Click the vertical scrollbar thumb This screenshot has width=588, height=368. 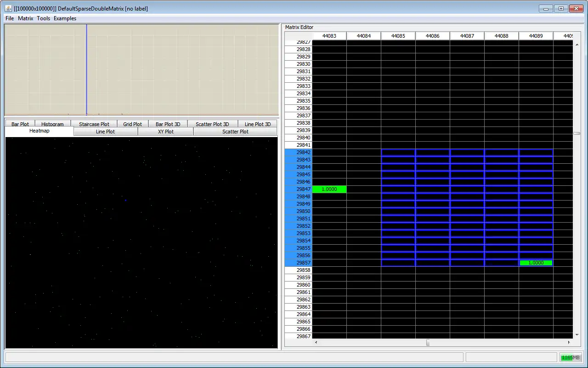click(577, 133)
